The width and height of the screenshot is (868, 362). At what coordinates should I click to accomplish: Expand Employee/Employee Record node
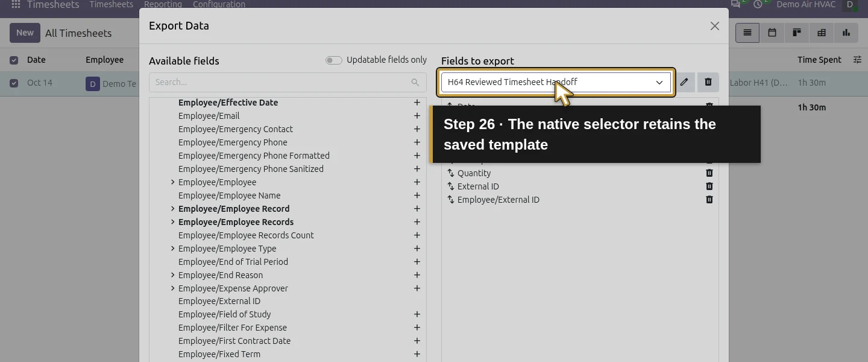coord(172,209)
